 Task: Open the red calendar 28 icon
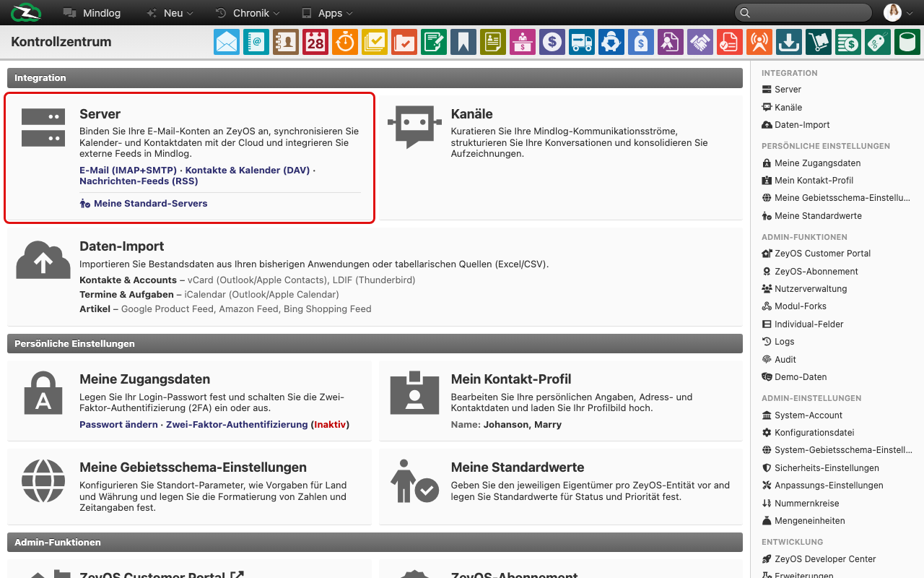[x=315, y=42]
